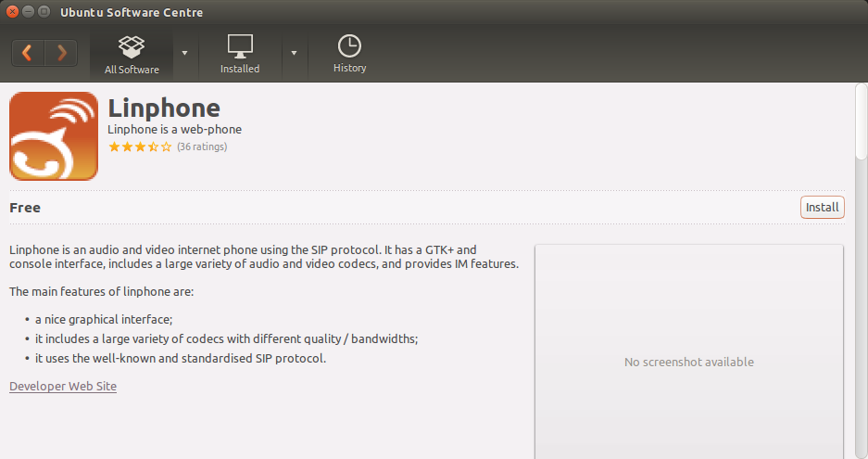The width and height of the screenshot is (868, 459).
Task: Go forward with the right arrow button
Action: [x=61, y=53]
